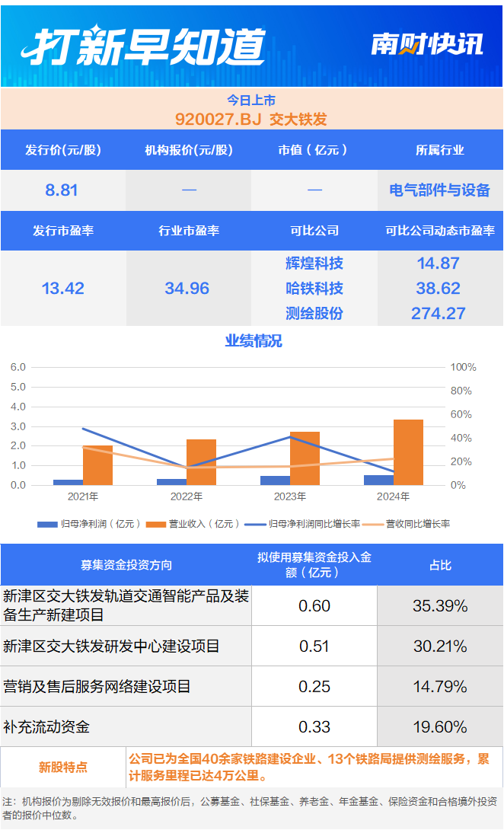Click the 2024年 orange revenue bar
This screenshot has width=504, height=830.
tap(408, 452)
